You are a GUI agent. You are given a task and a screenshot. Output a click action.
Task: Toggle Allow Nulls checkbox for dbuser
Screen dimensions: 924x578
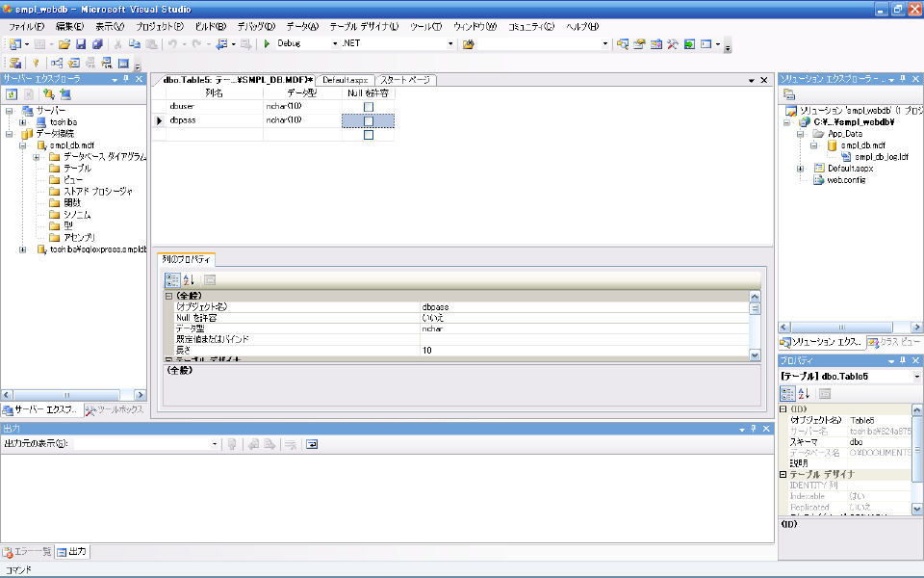[369, 107]
